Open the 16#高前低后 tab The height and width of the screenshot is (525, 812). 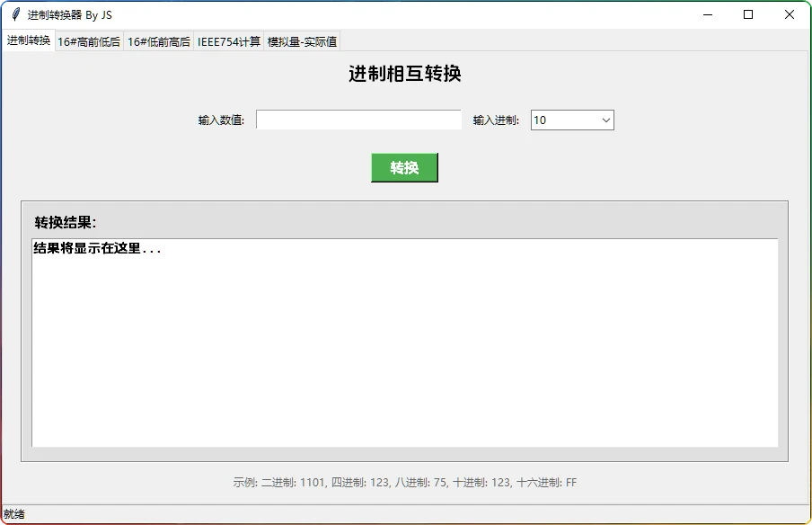coord(89,41)
